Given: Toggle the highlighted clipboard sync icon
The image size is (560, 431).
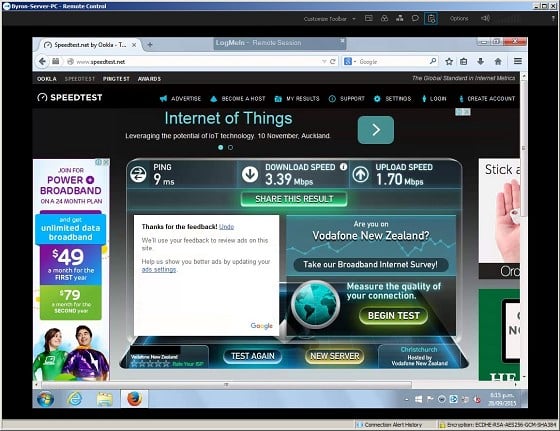Looking at the screenshot, I should pos(431,19).
